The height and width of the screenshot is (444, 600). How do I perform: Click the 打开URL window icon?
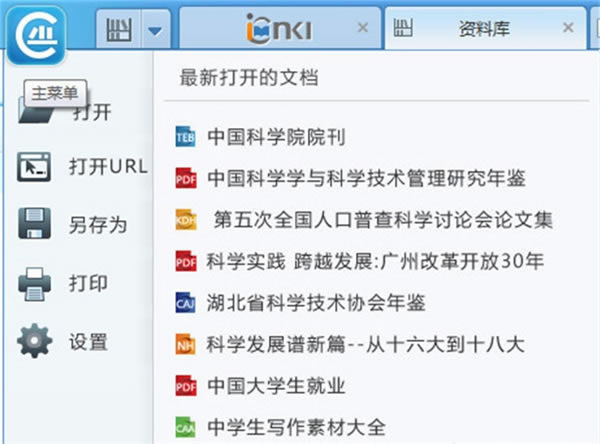tap(34, 167)
